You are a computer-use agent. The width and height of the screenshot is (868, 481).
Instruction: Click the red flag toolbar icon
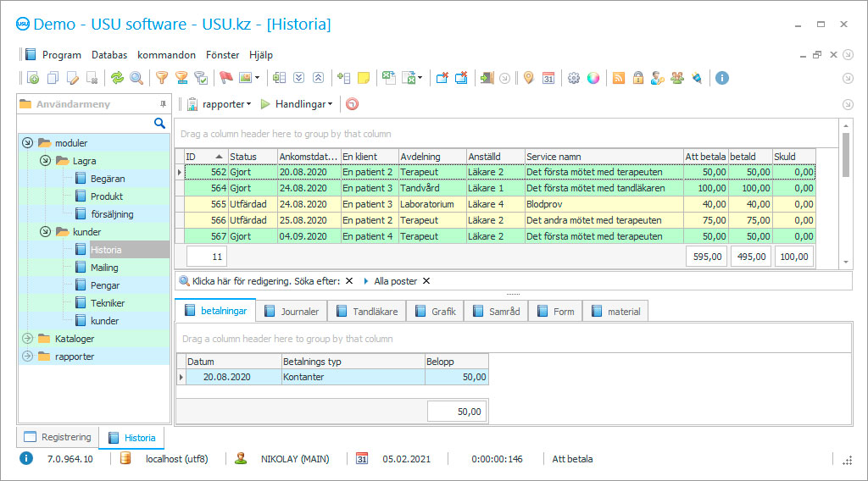pyautogui.click(x=226, y=78)
